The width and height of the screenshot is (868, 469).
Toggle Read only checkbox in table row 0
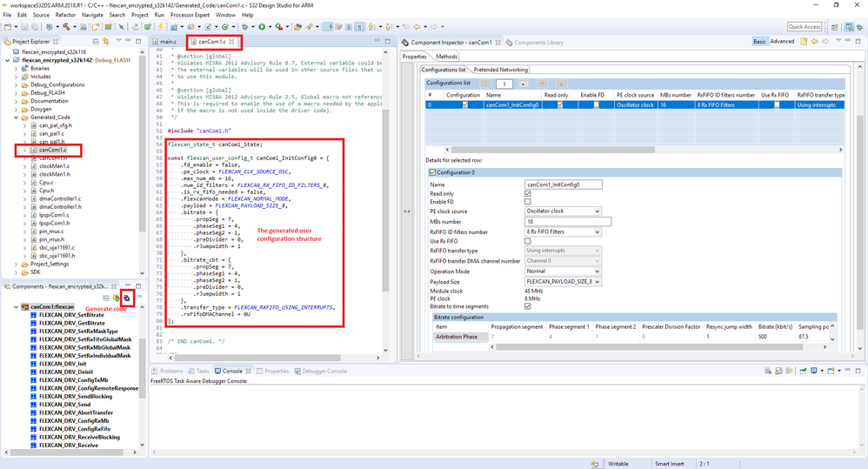(559, 104)
